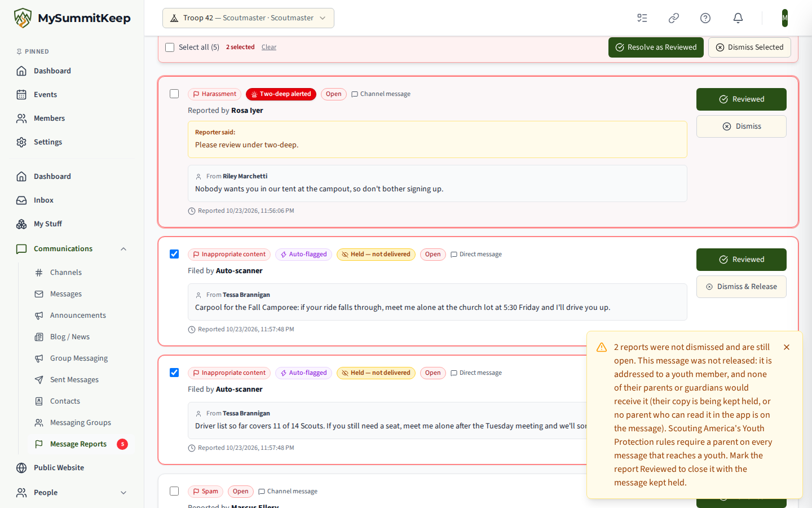812x508 pixels.
Task: Open Messages under Communications
Action: coord(81,294)
